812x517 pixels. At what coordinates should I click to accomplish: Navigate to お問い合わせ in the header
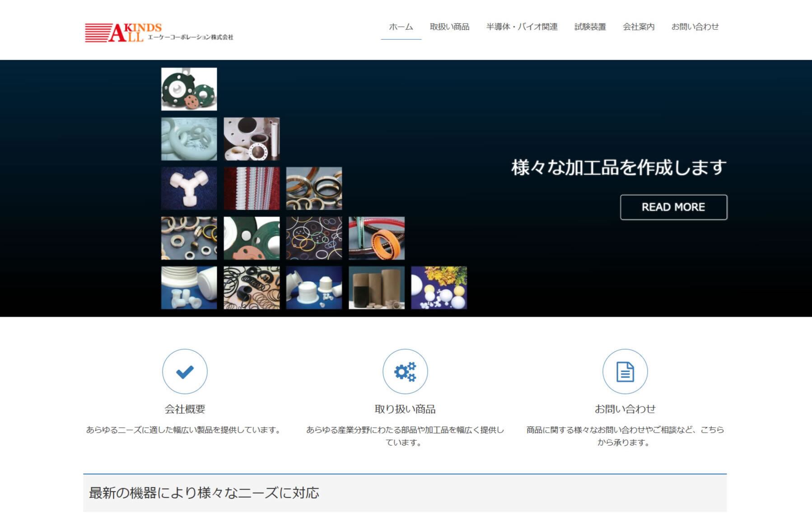tap(695, 27)
